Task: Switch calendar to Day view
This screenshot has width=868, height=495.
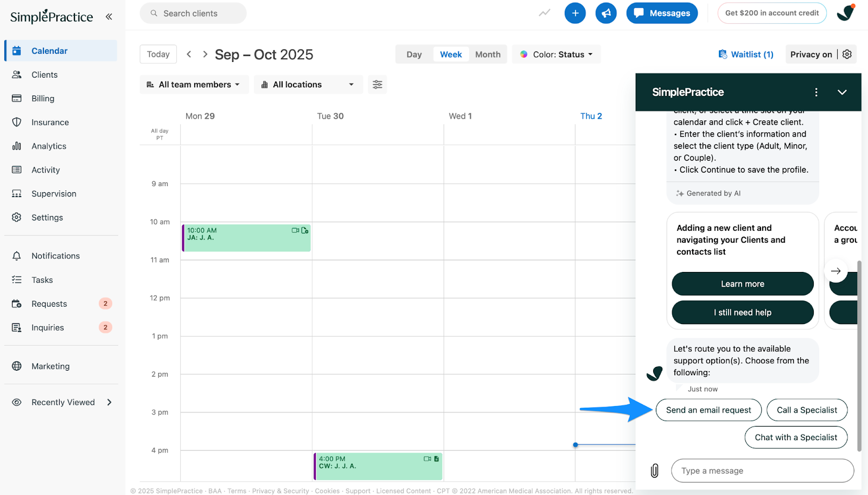Action: pos(414,54)
